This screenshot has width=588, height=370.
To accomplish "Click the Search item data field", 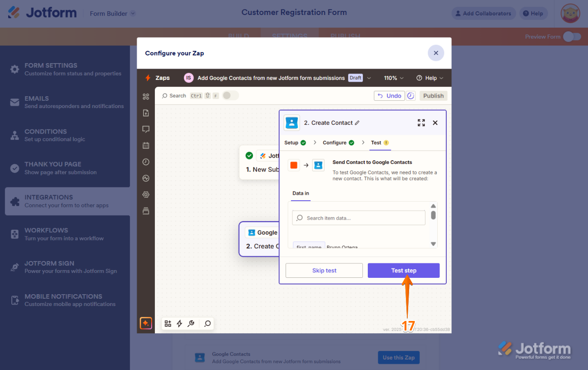I will [x=359, y=218].
